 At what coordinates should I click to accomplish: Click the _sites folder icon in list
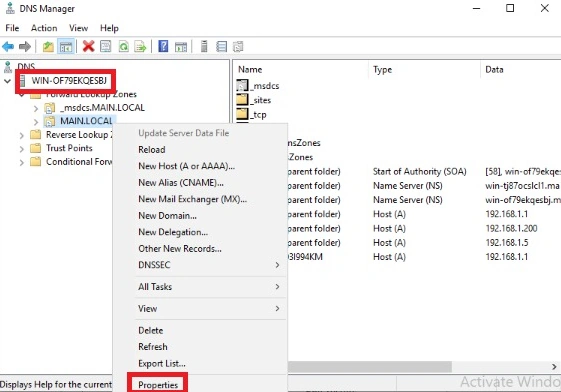pyautogui.click(x=242, y=100)
